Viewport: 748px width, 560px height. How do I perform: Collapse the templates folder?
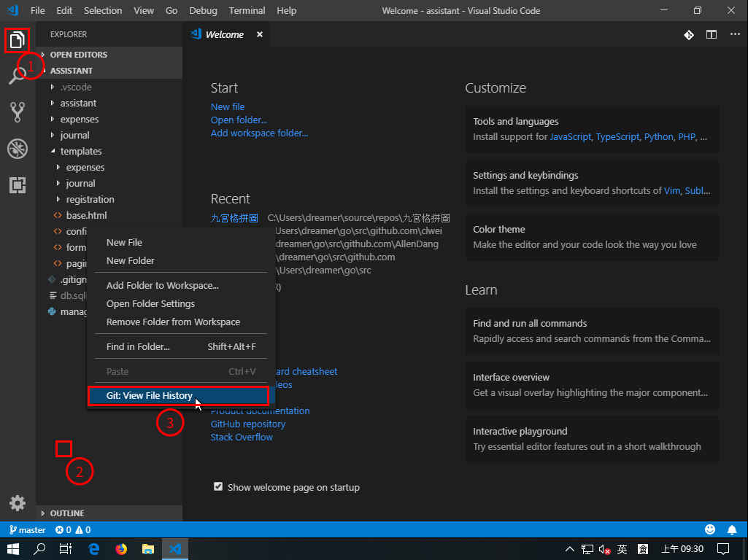pos(80,152)
